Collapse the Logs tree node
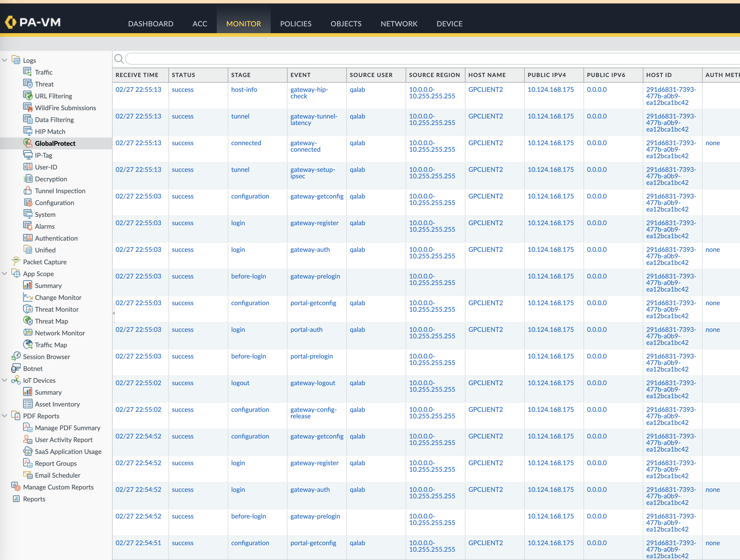740x560 pixels. coord(5,60)
